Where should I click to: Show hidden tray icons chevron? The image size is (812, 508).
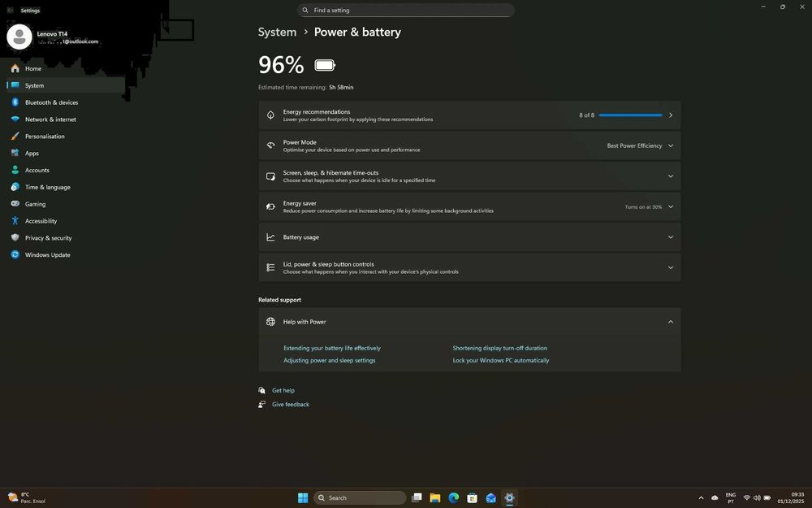pos(702,497)
